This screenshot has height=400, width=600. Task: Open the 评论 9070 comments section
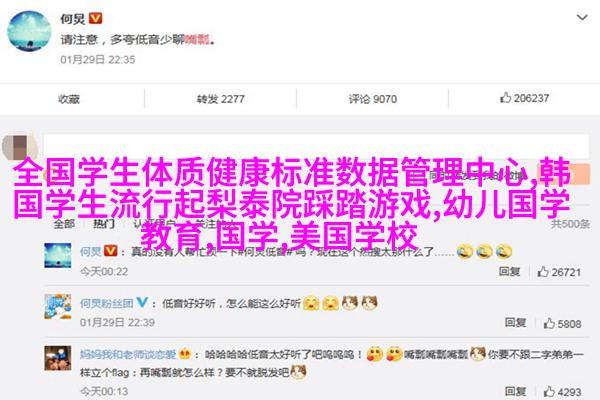pyautogui.click(x=373, y=99)
